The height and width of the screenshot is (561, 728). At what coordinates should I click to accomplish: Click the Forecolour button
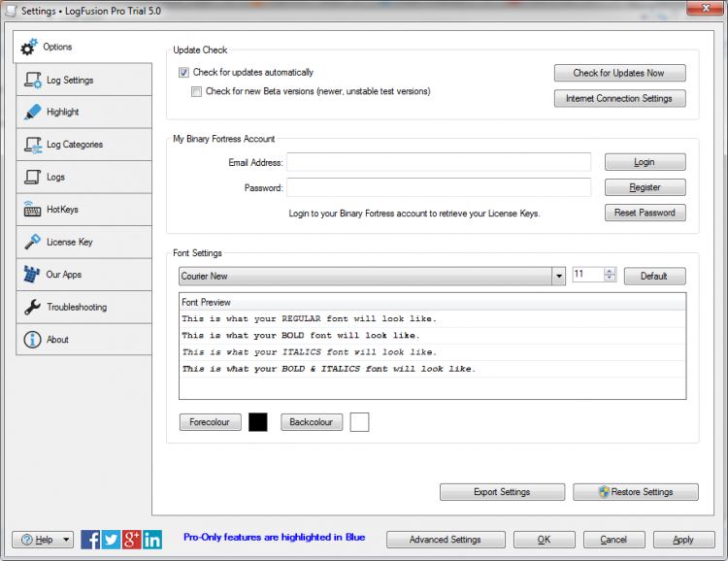tap(211, 422)
